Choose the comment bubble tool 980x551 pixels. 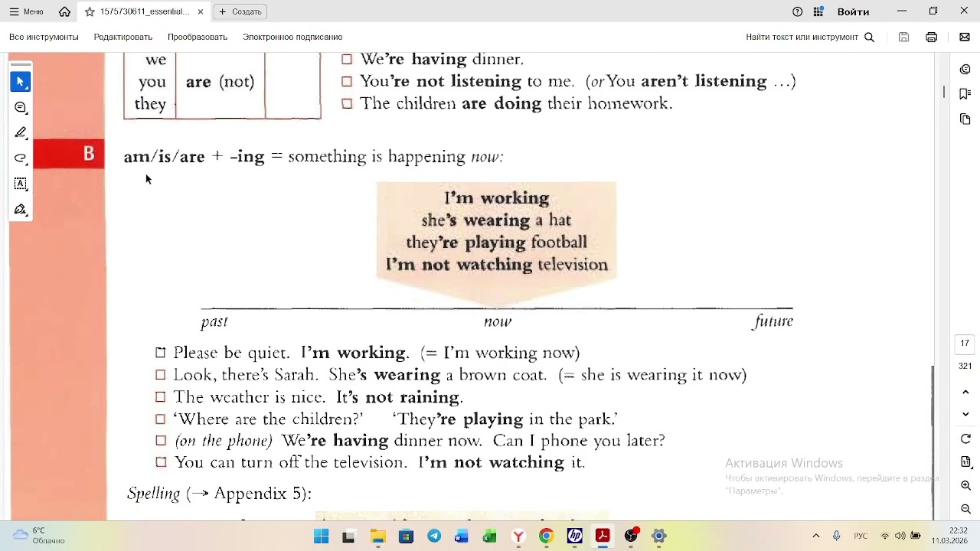(x=21, y=107)
